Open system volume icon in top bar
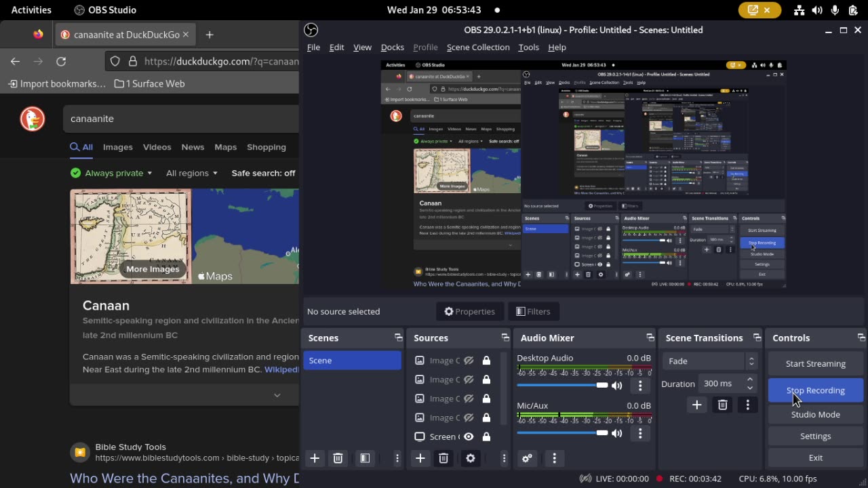The width and height of the screenshot is (868, 488). point(817,9)
